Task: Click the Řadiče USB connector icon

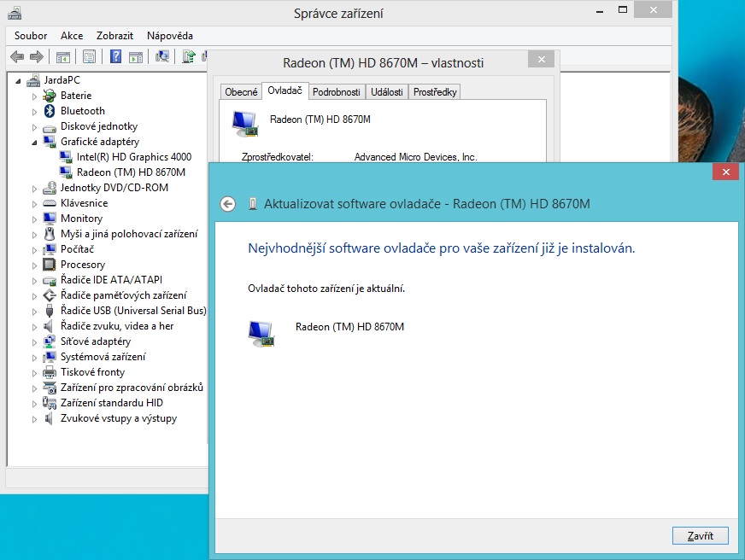Action: click(49, 311)
